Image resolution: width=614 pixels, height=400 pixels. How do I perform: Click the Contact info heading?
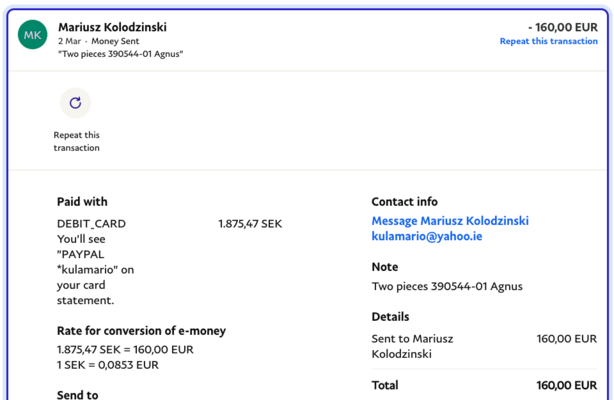pyautogui.click(x=404, y=201)
